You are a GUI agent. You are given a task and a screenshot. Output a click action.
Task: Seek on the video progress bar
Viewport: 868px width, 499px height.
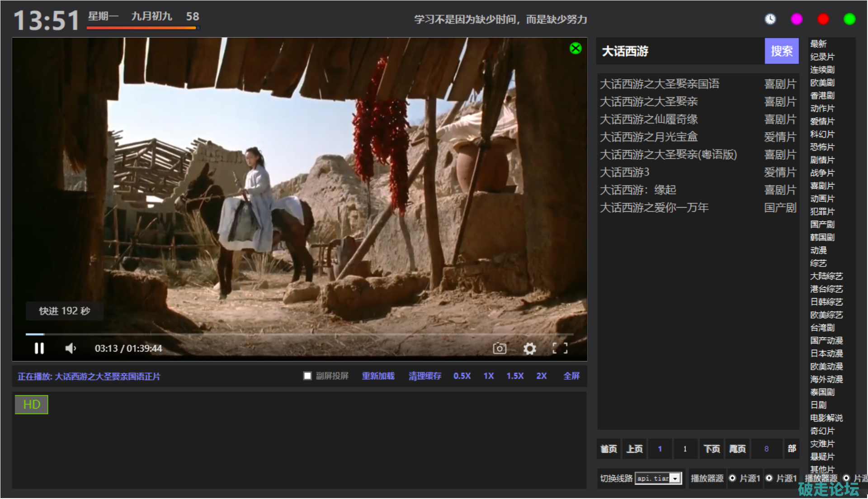[x=298, y=334]
